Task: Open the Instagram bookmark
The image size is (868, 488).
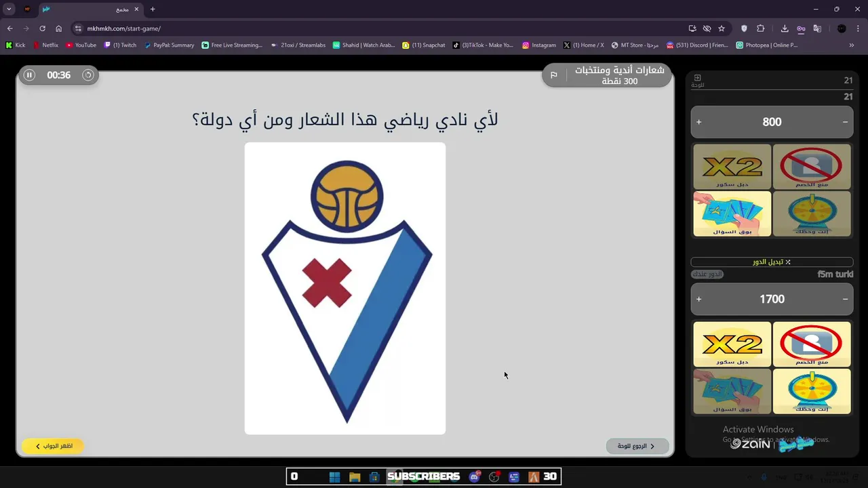Action: tap(539, 45)
